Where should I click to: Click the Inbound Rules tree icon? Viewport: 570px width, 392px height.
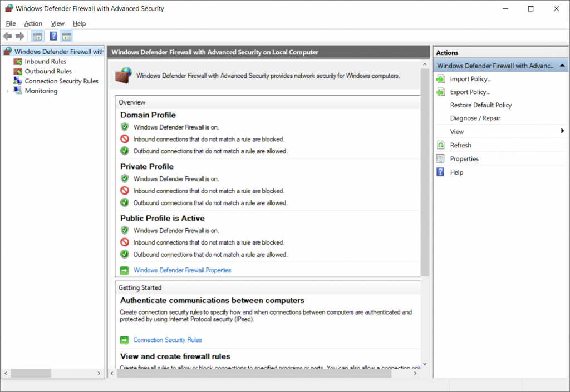click(18, 62)
